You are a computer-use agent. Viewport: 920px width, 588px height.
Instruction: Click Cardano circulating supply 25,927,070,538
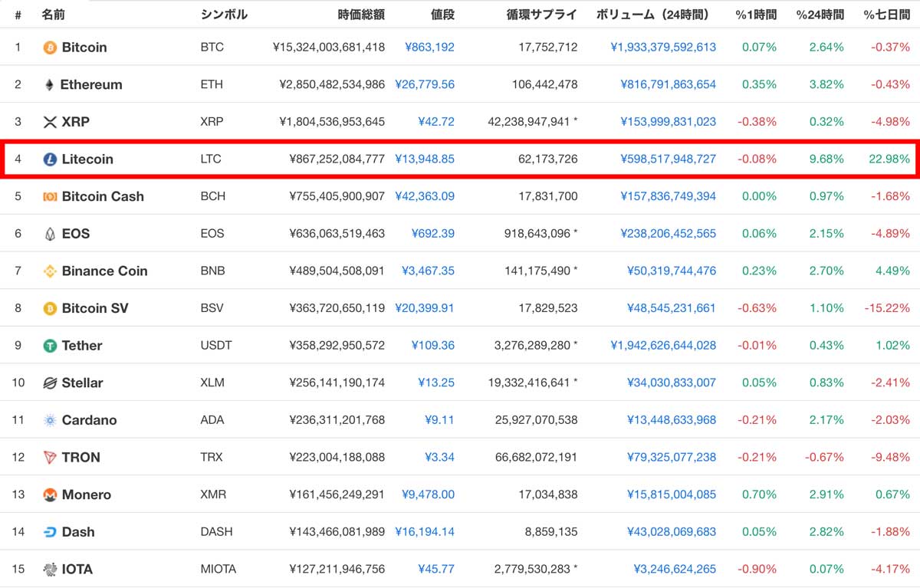point(537,420)
